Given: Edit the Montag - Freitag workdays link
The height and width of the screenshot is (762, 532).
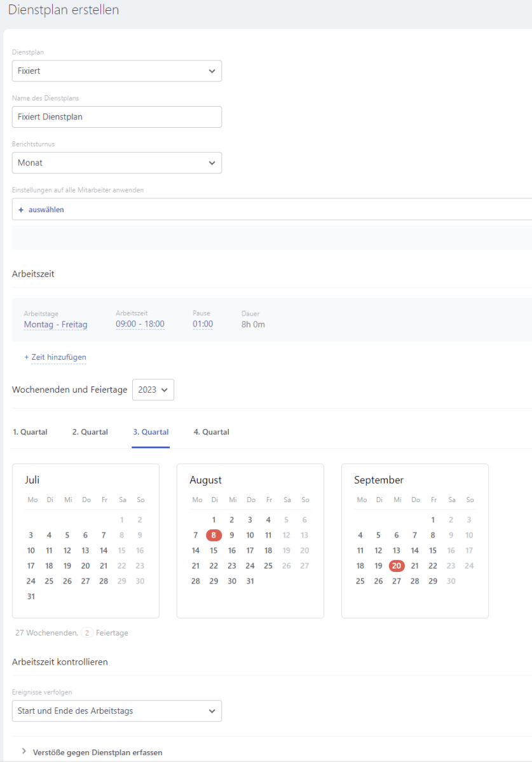Looking at the screenshot, I should click(x=55, y=325).
